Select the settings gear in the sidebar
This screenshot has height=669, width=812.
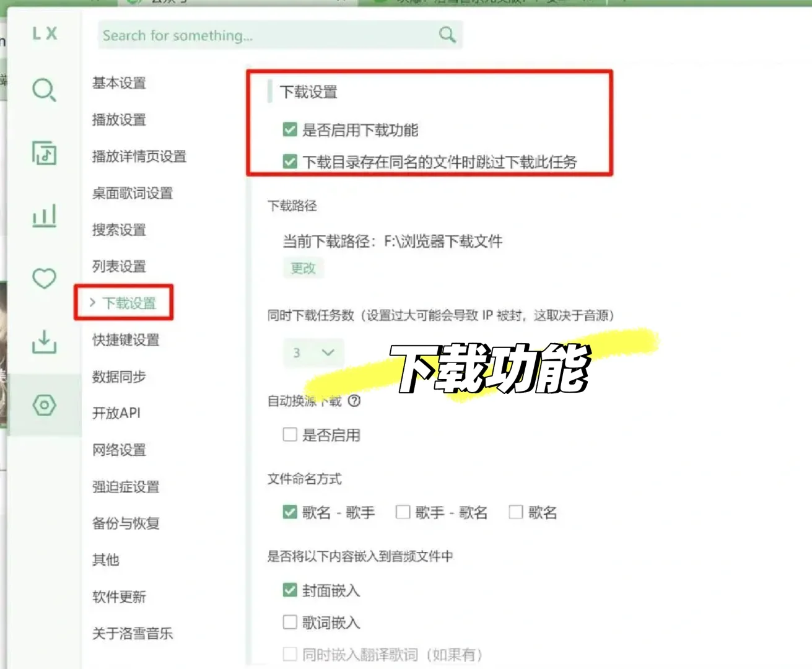(43, 406)
